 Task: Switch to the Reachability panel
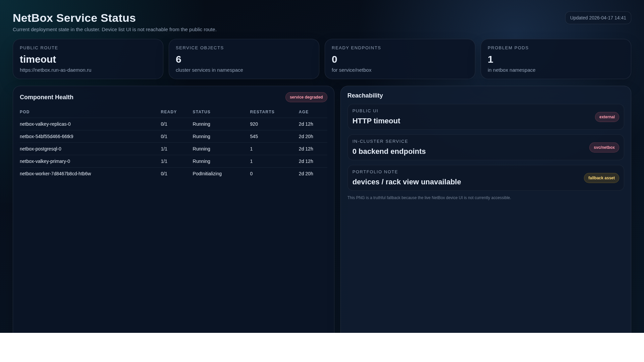pos(365,96)
